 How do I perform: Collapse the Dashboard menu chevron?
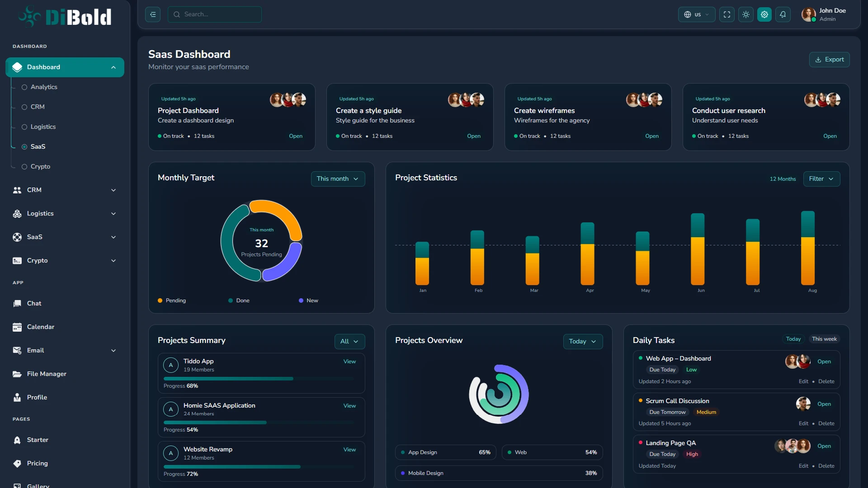tap(113, 68)
